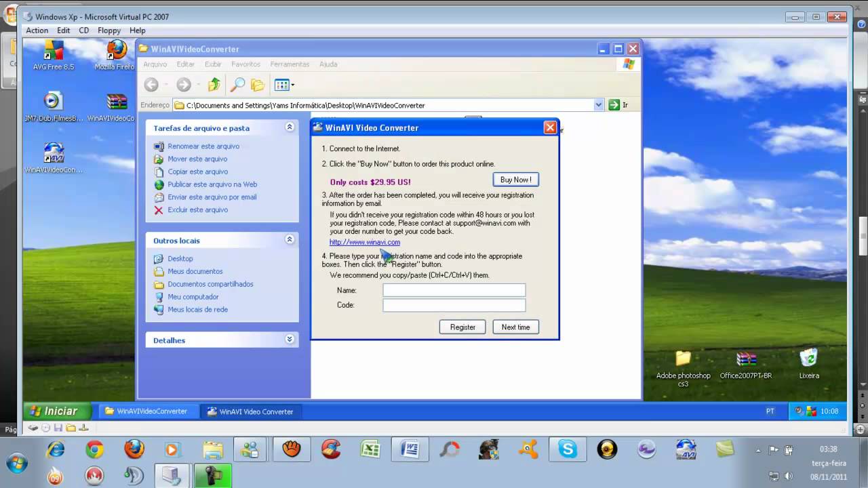Open the Virtual PC Edit menu
868x488 pixels.
coord(64,30)
